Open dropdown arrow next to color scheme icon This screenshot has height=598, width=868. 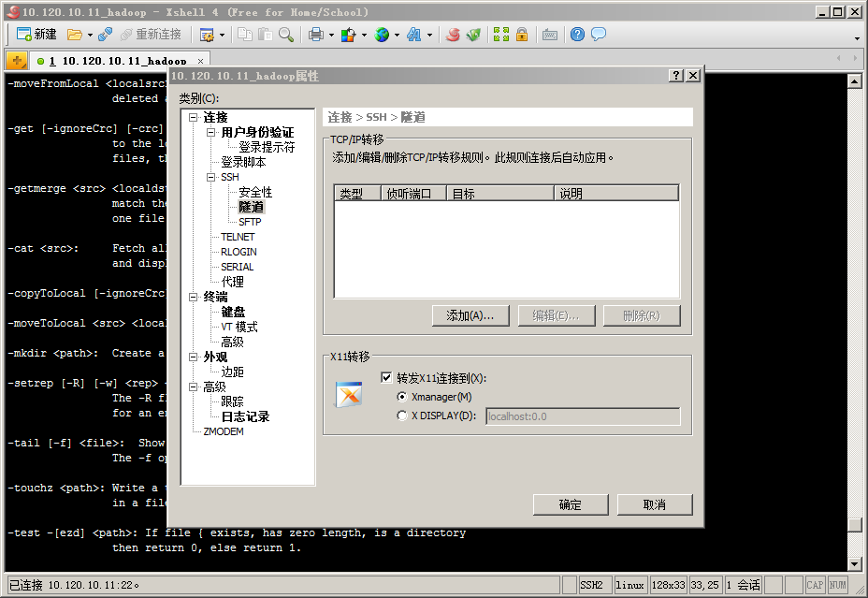(x=364, y=36)
